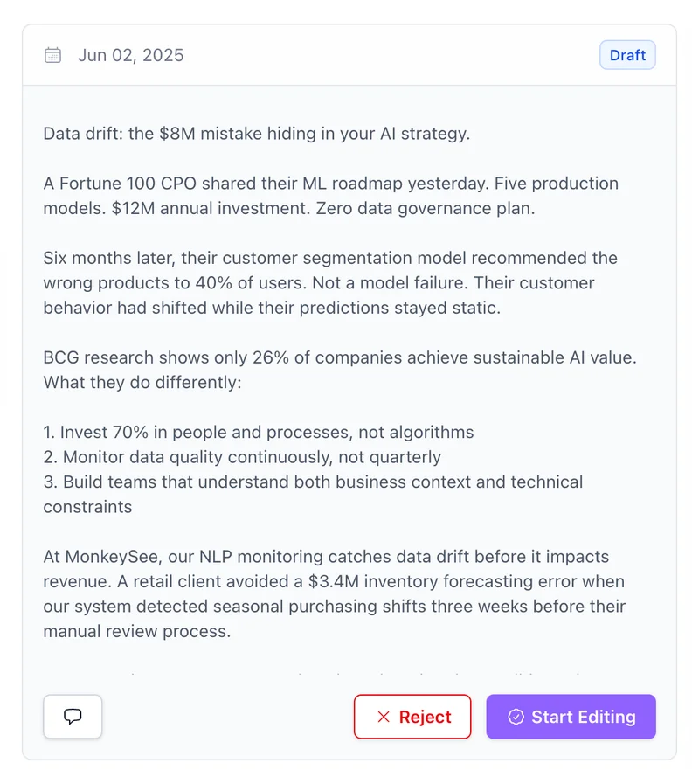Click the 'Data drift: the $8M mistake' headline
Viewport: 699px width, 784px height.
click(x=257, y=134)
